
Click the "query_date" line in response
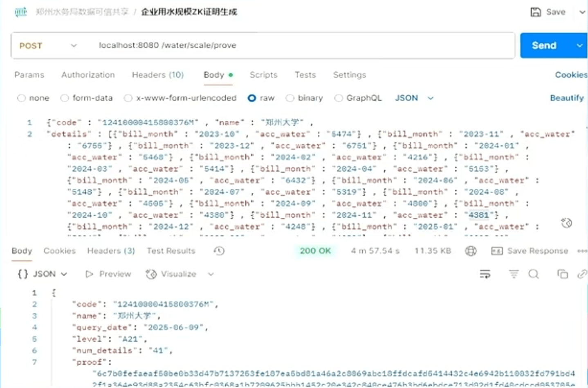pos(140,327)
